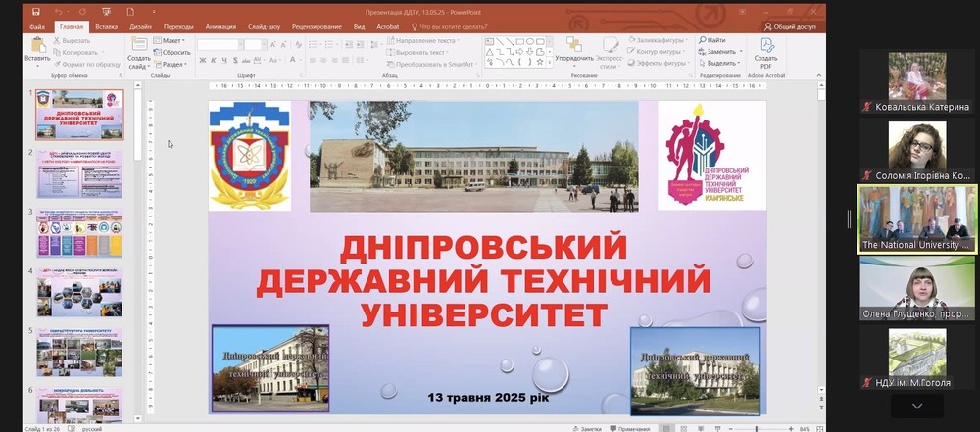Go to the Слайд-шоу tab
The height and width of the screenshot is (432, 980).
264,26
